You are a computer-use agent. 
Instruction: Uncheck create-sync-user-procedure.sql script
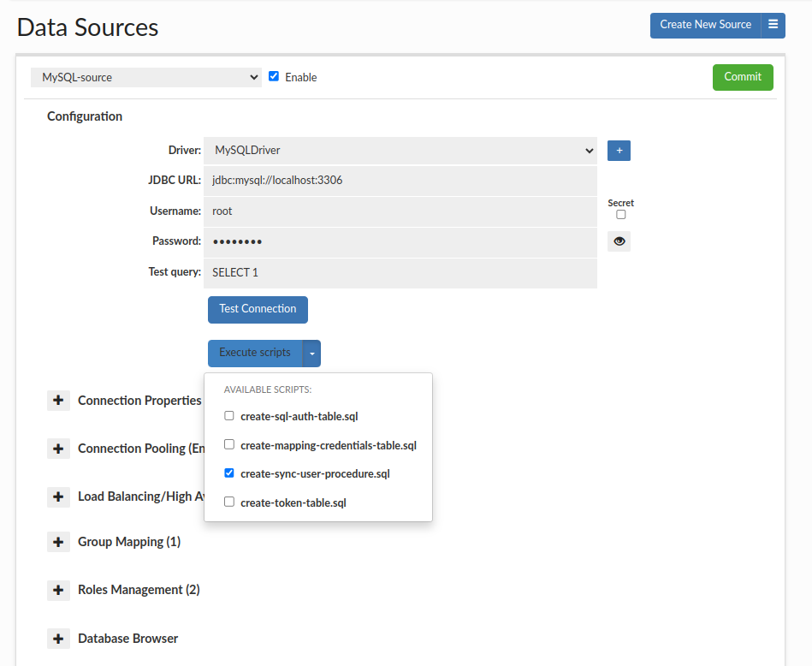pos(228,473)
